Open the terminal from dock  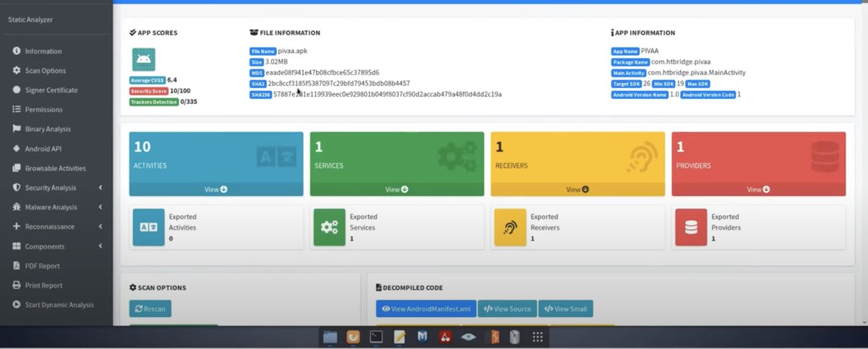[x=376, y=337]
